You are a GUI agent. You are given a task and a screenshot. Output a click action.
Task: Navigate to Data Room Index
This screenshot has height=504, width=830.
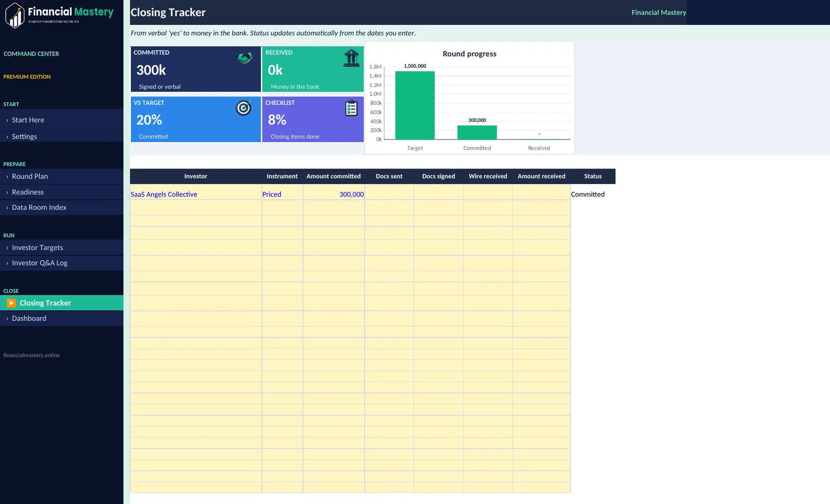62,207
